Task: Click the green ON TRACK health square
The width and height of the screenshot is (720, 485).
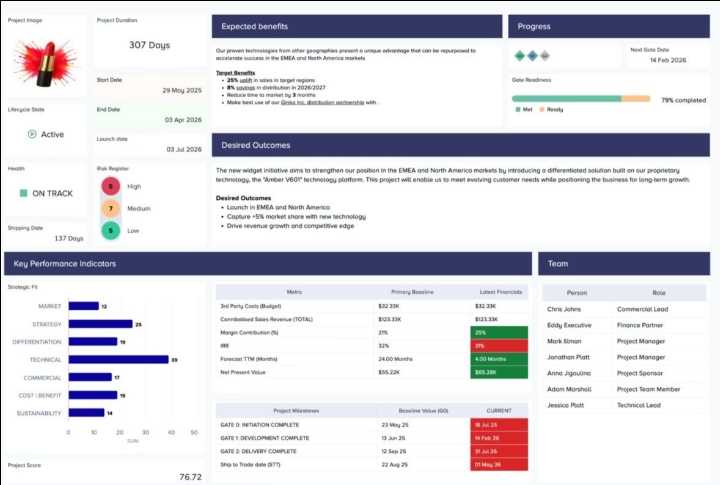Action: [23, 193]
